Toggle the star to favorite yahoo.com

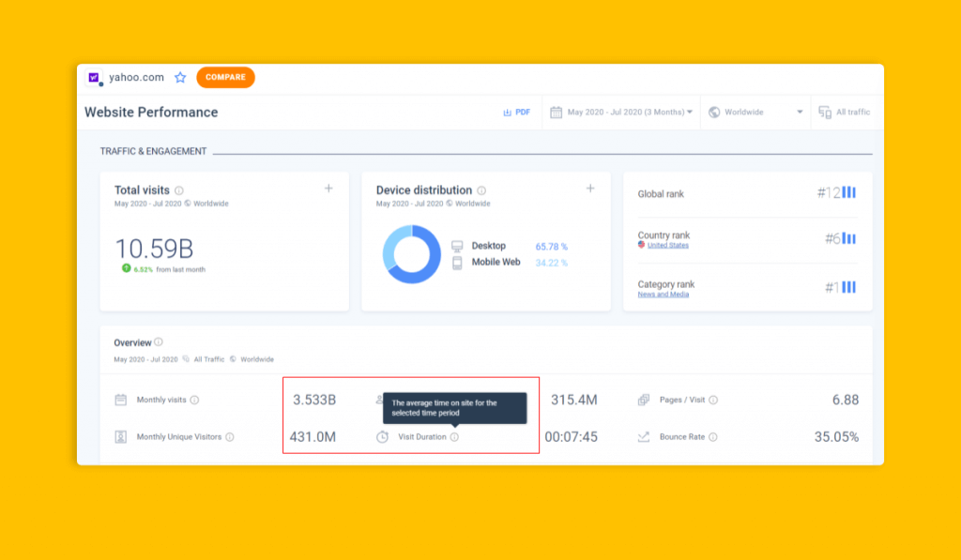pyautogui.click(x=180, y=77)
